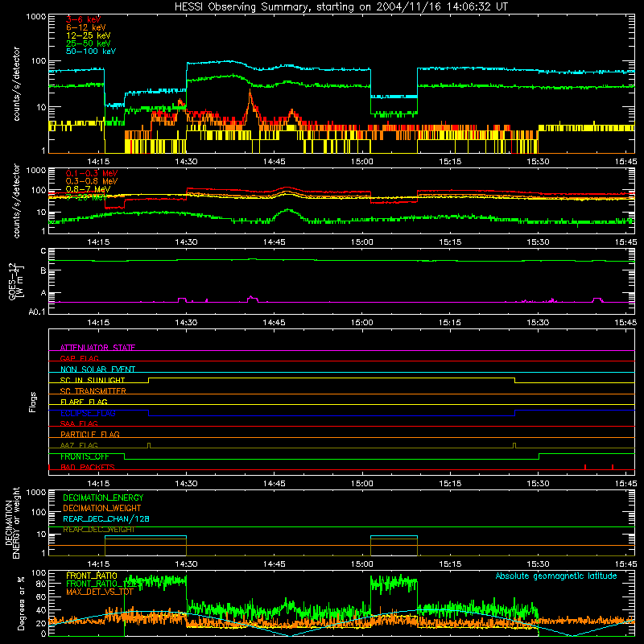The width and height of the screenshot is (644, 644).
Task: Select the NON_SOLAR_EVENT flag label
Action: coord(97,369)
